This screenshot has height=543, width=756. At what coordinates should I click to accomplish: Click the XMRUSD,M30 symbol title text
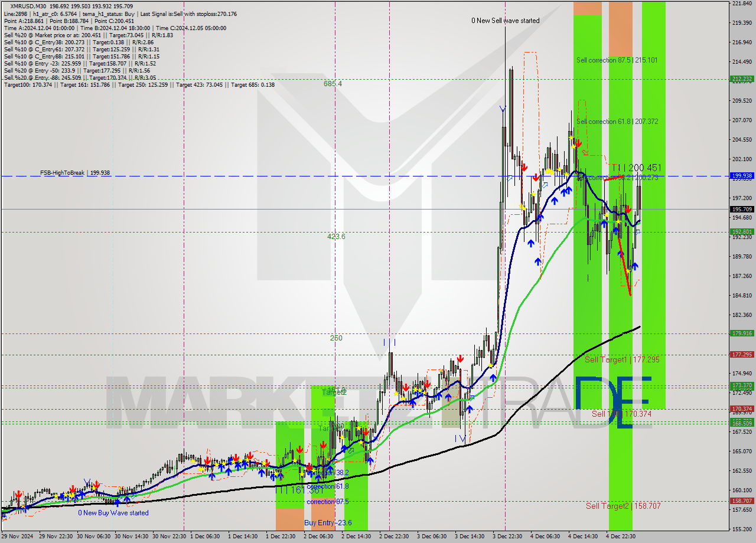click(x=28, y=6)
